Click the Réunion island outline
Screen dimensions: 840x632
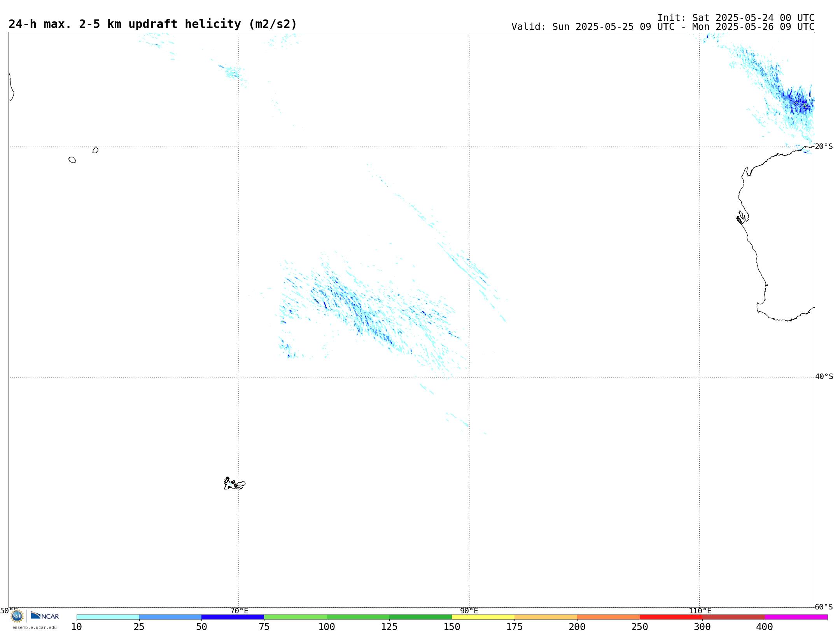72,160
